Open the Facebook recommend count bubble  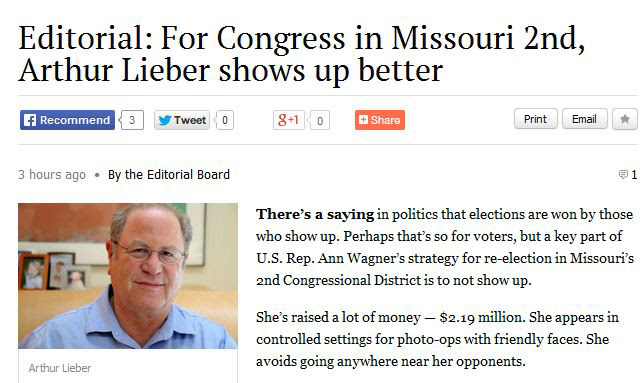click(x=132, y=120)
